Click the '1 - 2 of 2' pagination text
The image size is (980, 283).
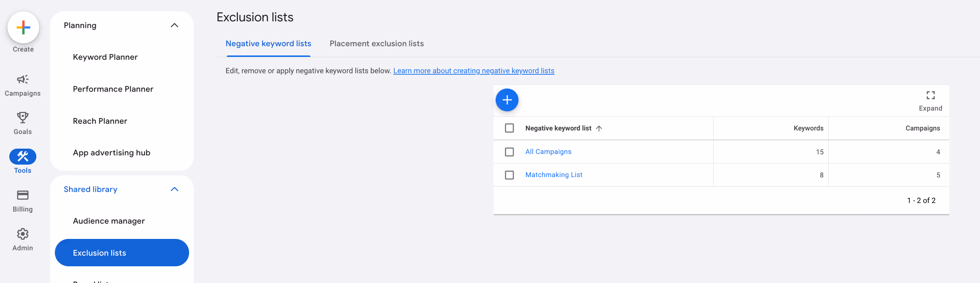point(921,201)
